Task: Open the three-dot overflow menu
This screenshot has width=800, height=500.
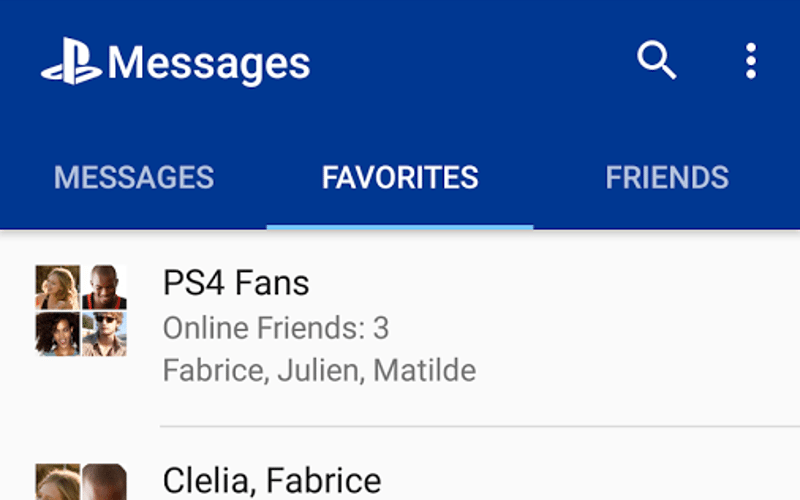Action: click(750, 62)
